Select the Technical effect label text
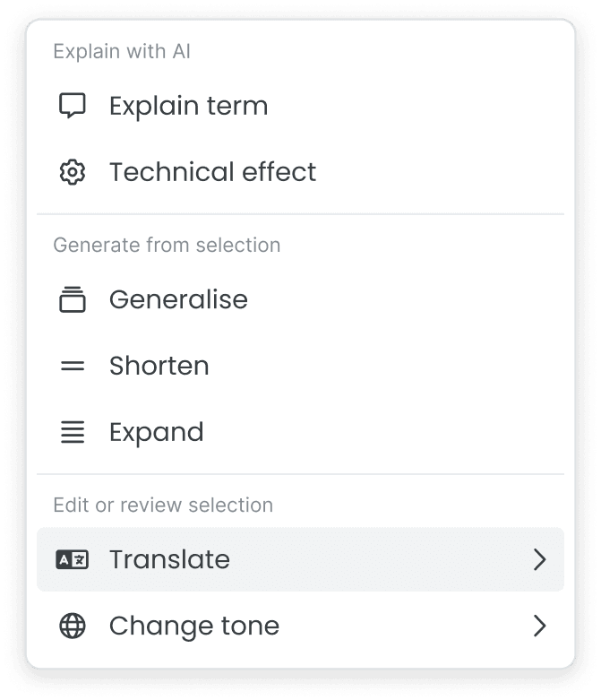The width and height of the screenshot is (601, 700). coord(212,172)
